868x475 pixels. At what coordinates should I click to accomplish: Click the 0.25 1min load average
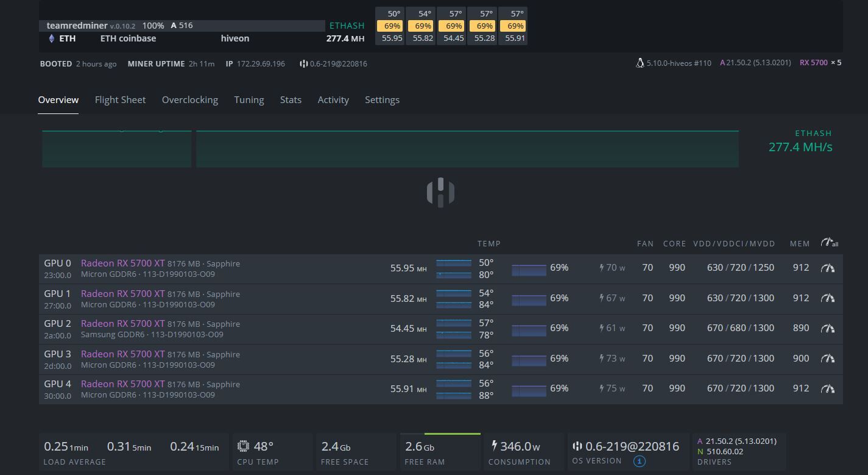pyautogui.click(x=66, y=446)
